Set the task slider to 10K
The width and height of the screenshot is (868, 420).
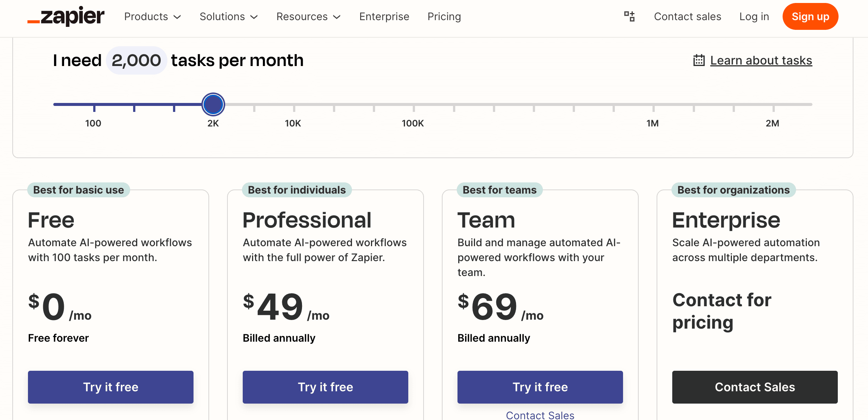(x=294, y=104)
